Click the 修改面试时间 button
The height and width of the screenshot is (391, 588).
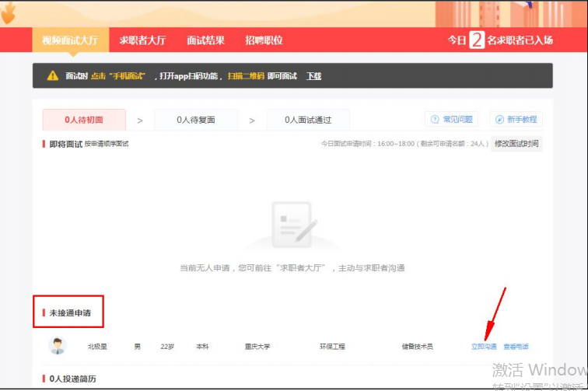point(516,144)
